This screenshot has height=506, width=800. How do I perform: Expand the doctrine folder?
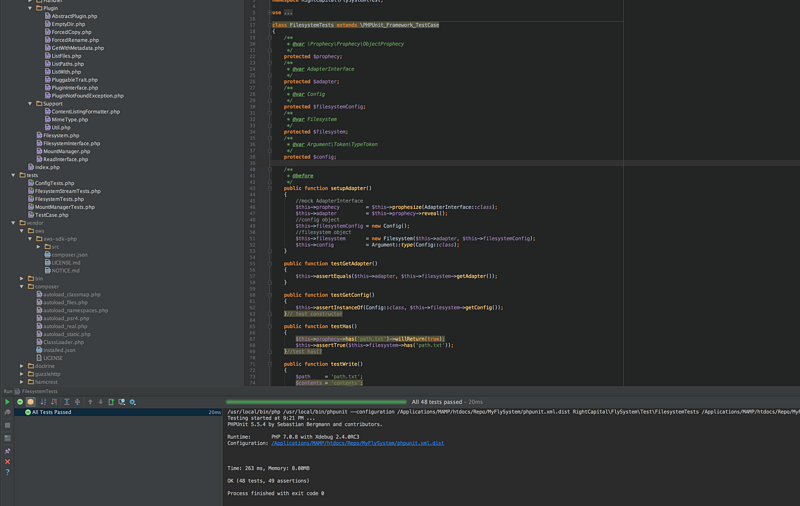coord(22,366)
